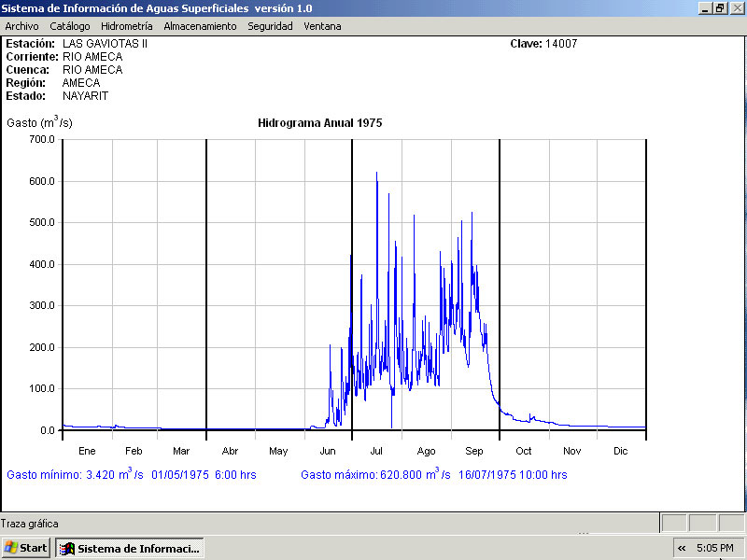
Task: Click the Sep month label on axis
Action: 474,451
